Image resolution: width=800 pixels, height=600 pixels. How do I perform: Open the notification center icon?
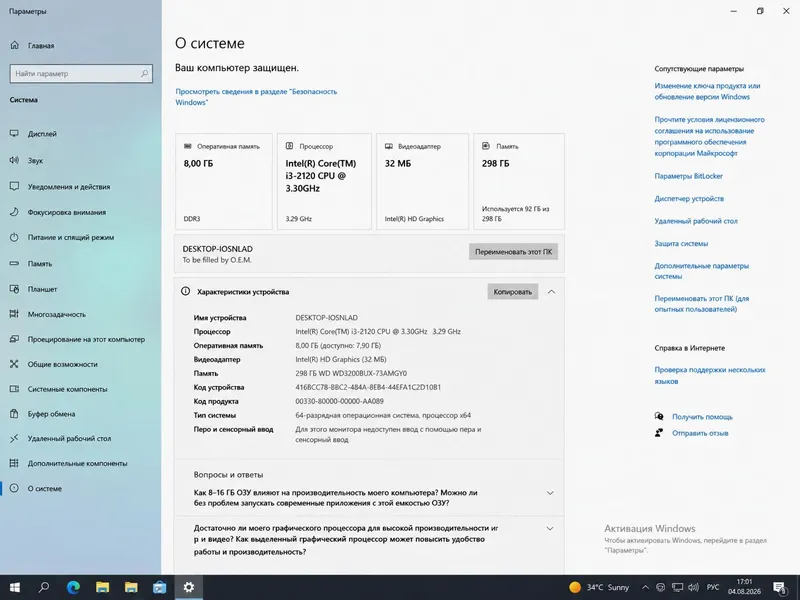coord(779,588)
